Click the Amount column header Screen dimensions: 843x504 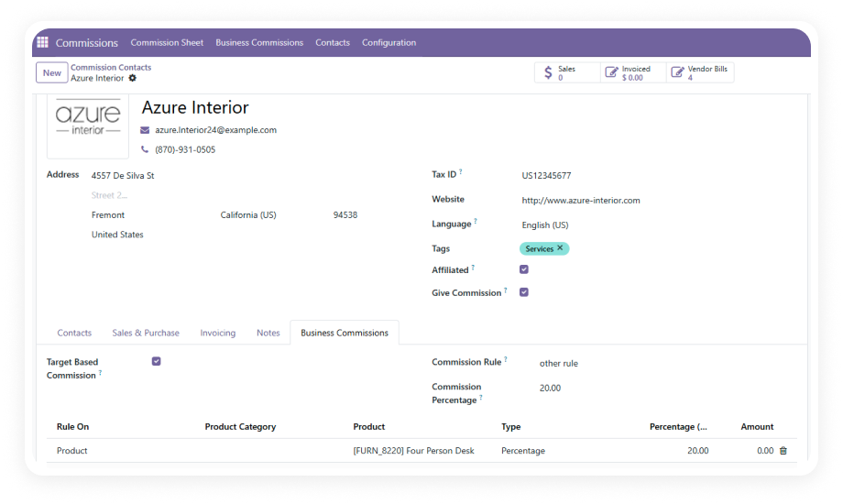757,426
